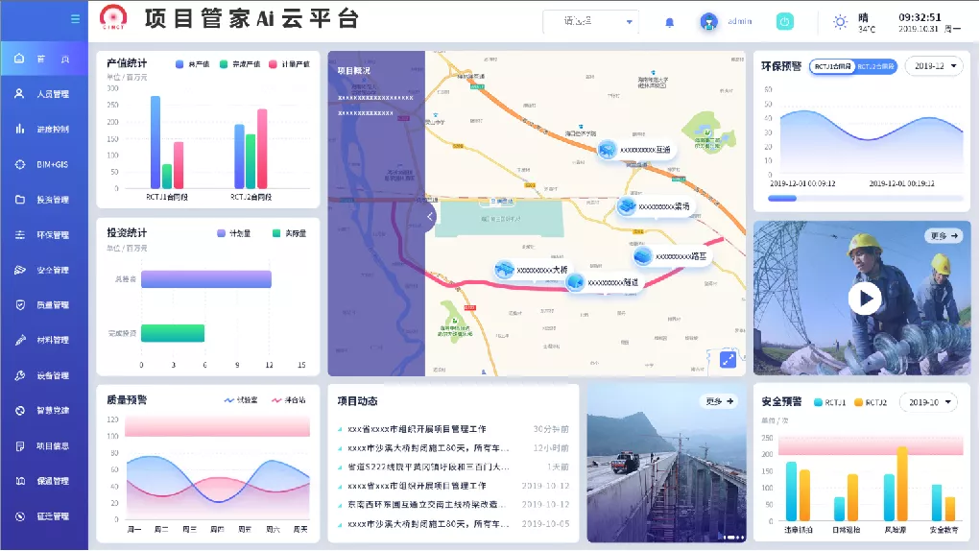Switch to RCTJ2合同段 in 环保预警

[x=874, y=66]
